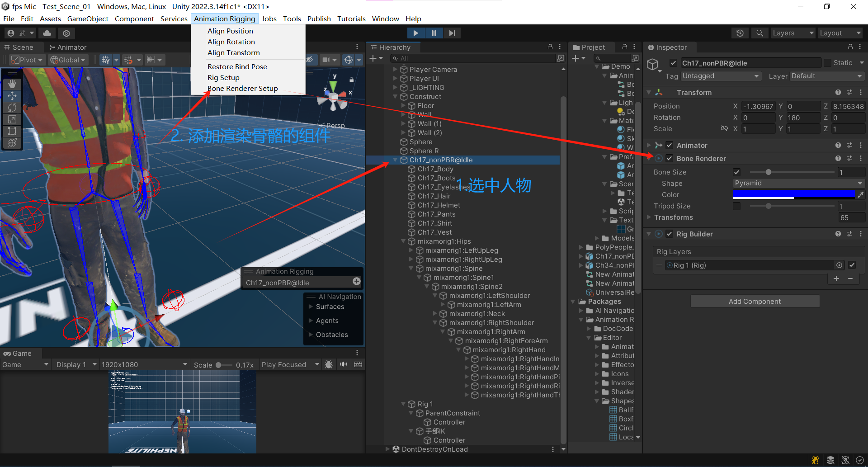868x467 pixels.
Task: Open Game view stats grid icon
Action: tap(358, 364)
